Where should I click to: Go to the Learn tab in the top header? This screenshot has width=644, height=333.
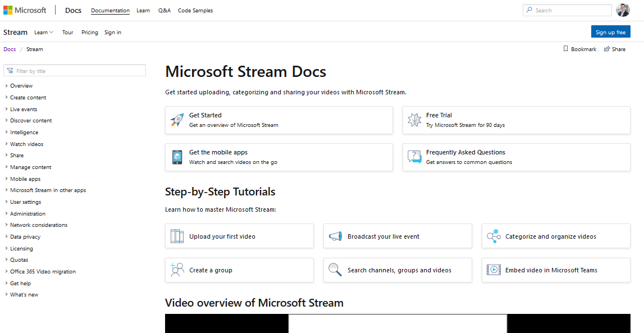[143, 11]
